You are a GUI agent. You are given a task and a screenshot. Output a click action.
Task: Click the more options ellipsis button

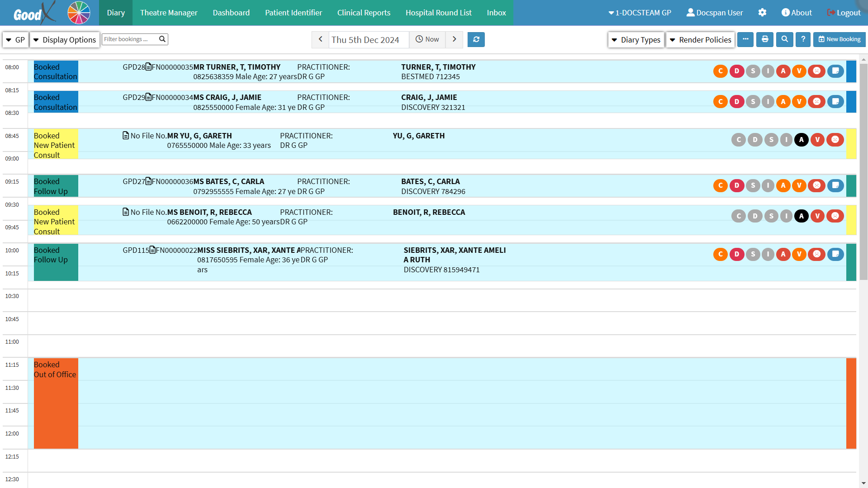tap(745, 40)
